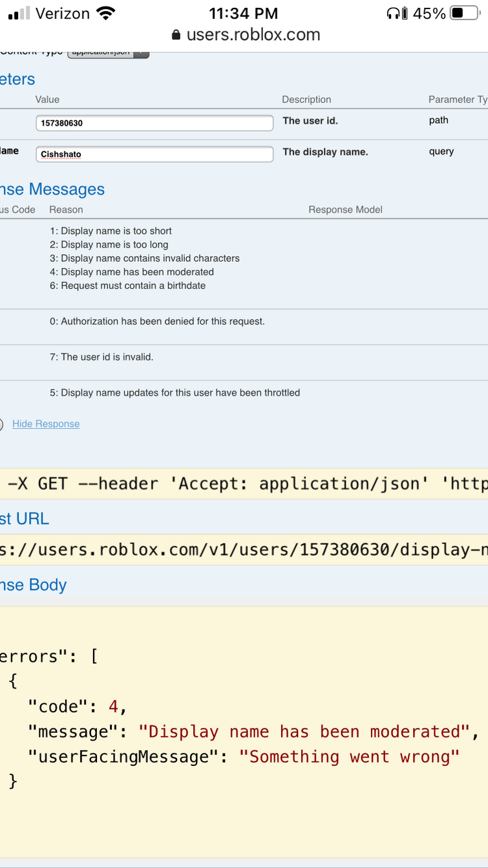The image size is (488, 868).
Task: Tap the 45% battery percentage
Action: 429,14
